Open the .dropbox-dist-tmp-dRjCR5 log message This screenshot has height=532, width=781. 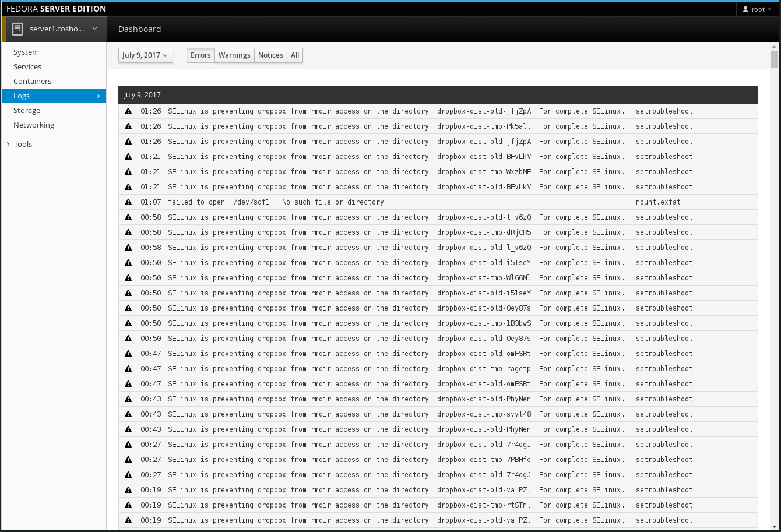[x=395, y=232]
